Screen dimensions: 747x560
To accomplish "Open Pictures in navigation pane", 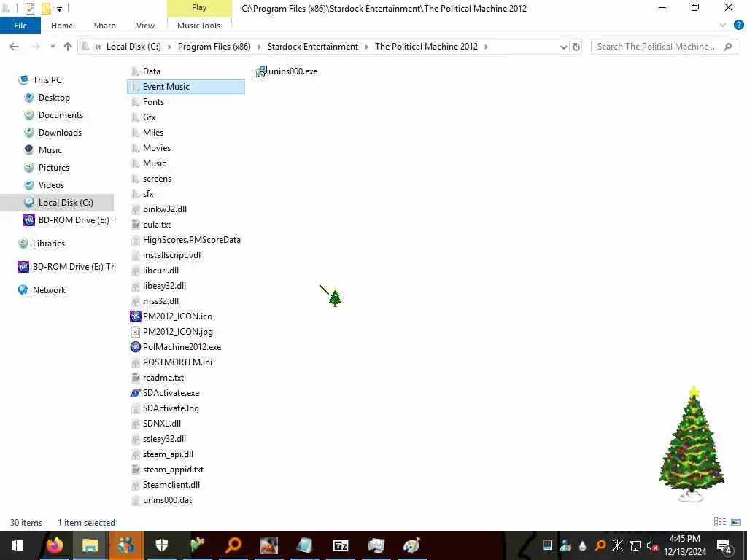I will (54, 168).
